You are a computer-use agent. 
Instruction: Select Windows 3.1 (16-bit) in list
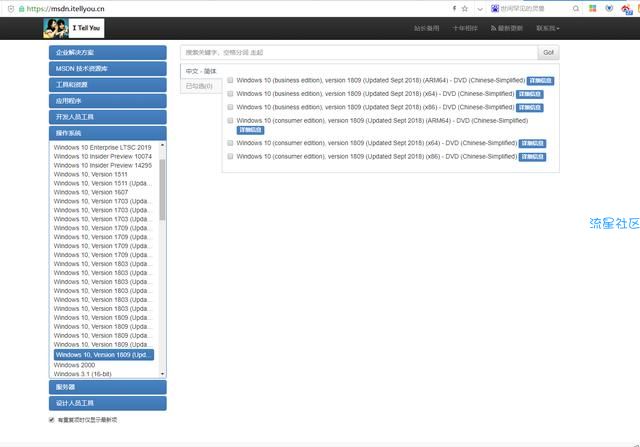(82, 374)
